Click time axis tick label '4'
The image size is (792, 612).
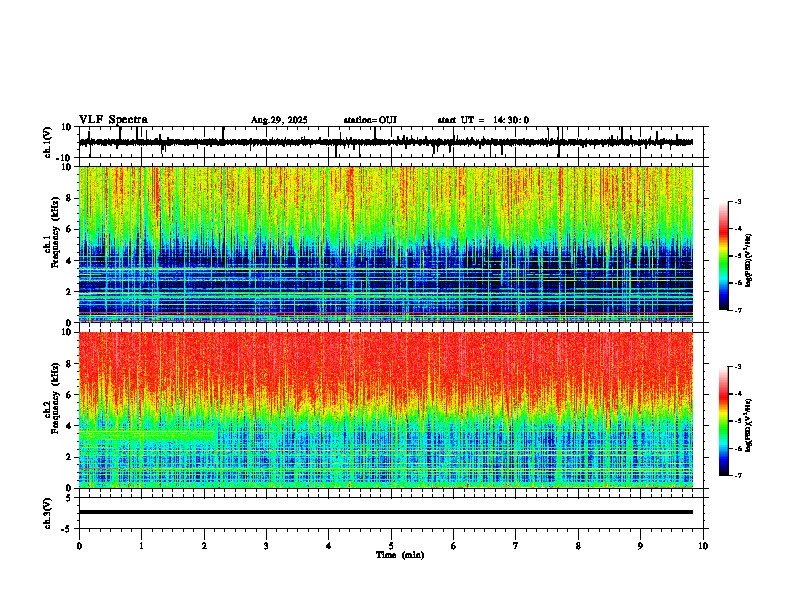tap(329, 546)
